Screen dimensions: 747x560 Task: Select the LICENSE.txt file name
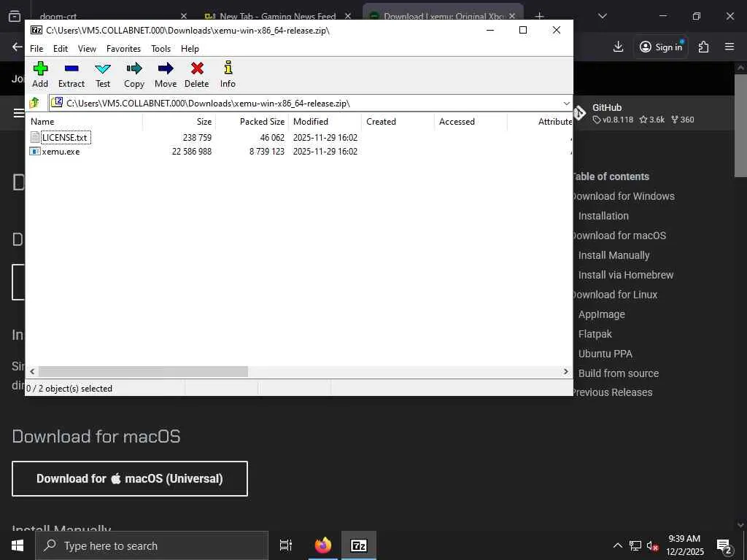64,138
